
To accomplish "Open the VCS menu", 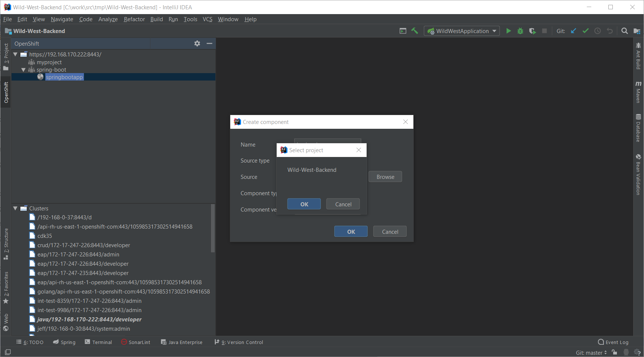I will (208, 19).
